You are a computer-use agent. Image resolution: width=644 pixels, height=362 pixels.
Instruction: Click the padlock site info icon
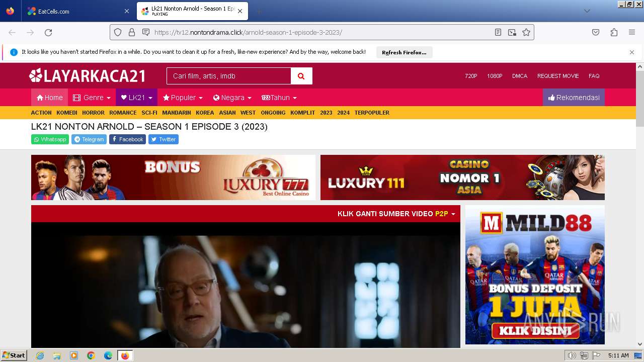(132, 32)
